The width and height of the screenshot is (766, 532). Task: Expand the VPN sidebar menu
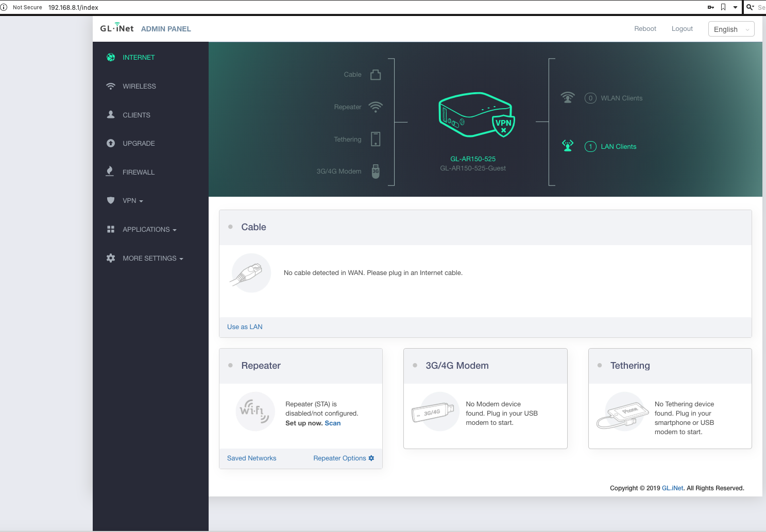(x=132, y=201)
